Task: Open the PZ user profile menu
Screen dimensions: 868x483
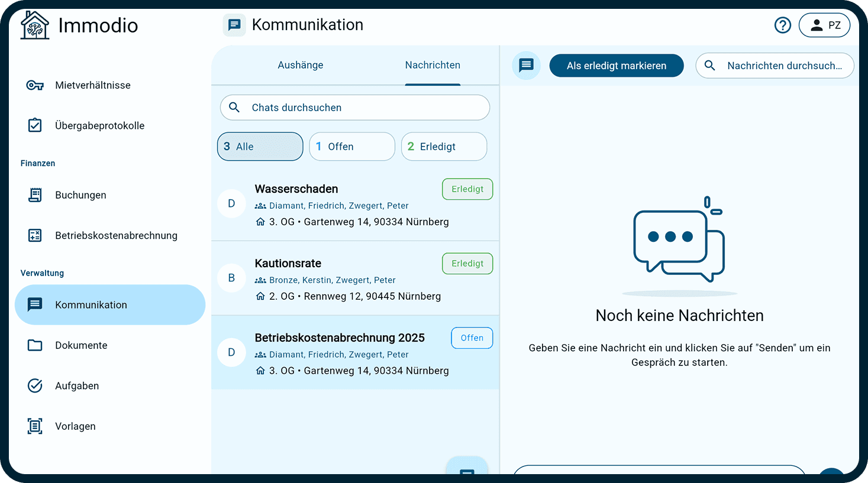Action: [x=825, y=25]
